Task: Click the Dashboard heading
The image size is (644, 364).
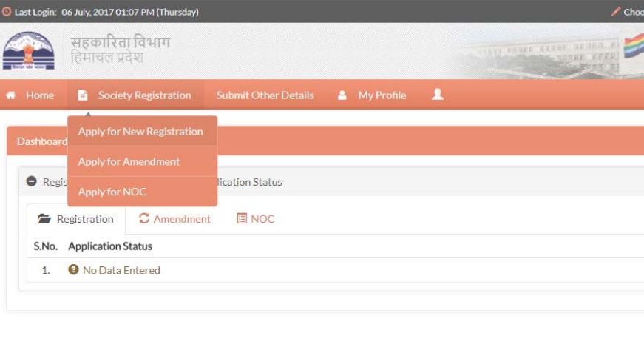Action: (42, 141)
